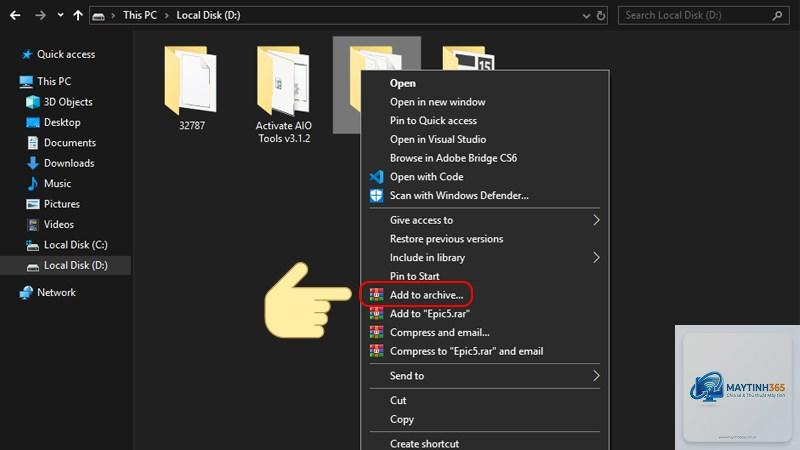Choose Copy in the context menu
Image resolution: width=800 pixels, height=450 pixels.
tap(402, 419)
